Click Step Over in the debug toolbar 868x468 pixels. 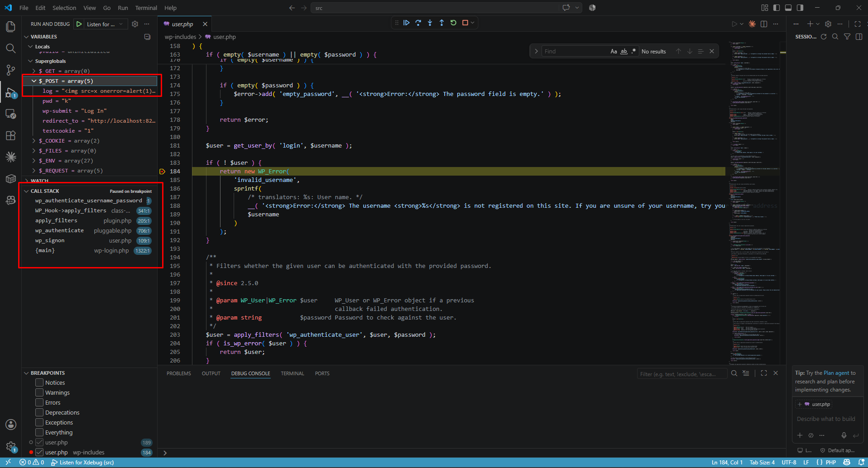[418, 23]
